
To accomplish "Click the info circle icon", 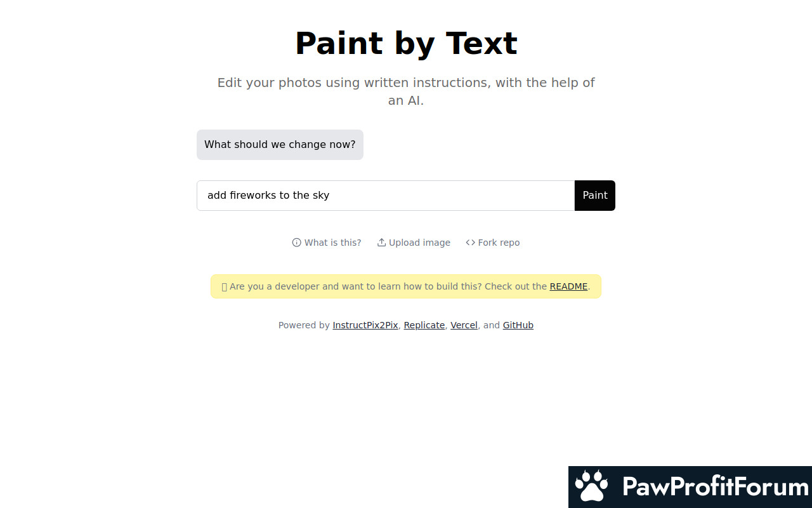I will point(296,243).
